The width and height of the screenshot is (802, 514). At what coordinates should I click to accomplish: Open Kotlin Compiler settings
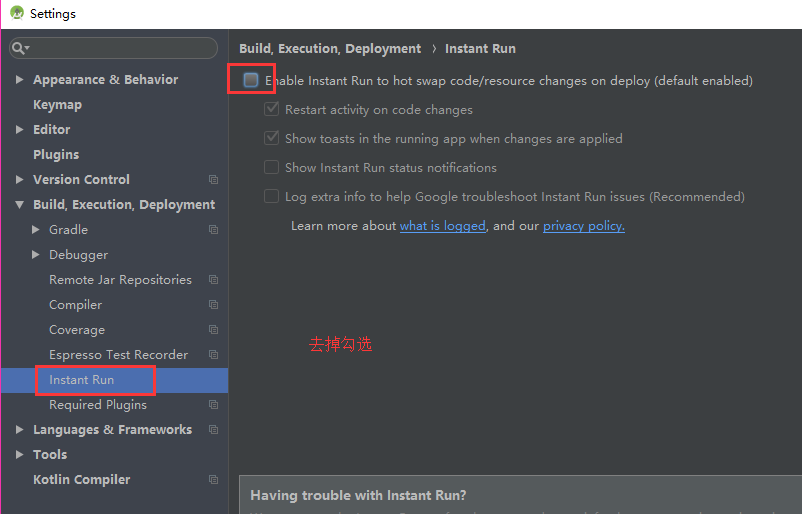click(81, 480)
